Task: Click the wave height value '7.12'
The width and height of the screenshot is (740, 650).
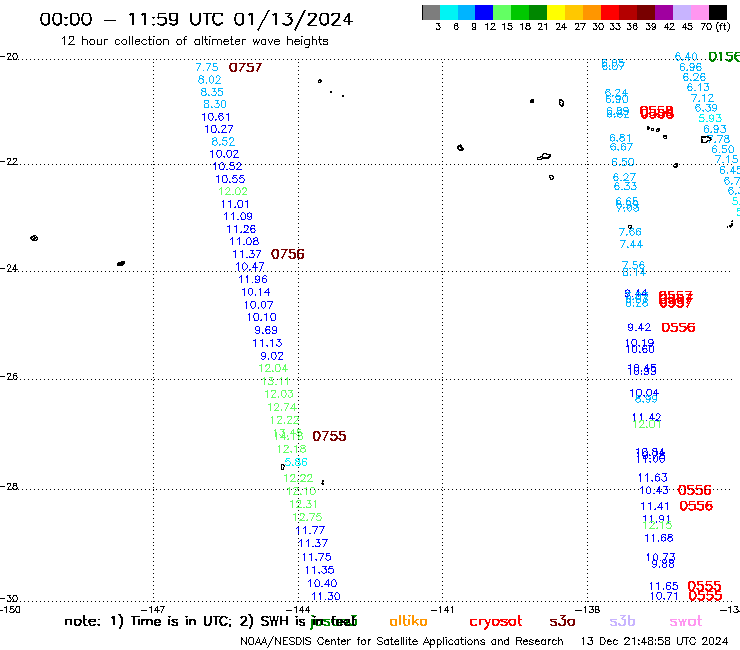Action: point(702,98)
